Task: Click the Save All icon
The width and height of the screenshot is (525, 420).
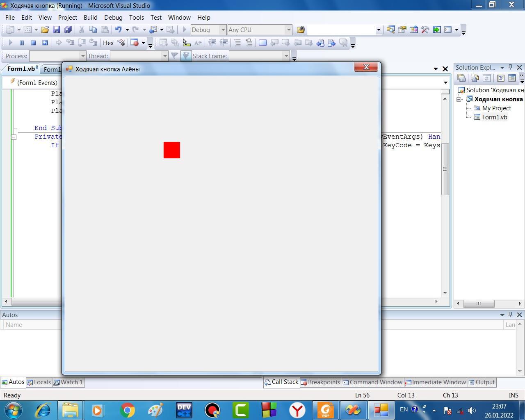Action: [x=68, y=30]
